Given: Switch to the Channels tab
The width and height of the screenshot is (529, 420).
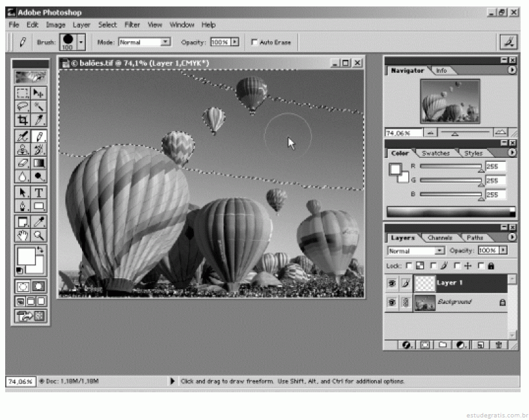Looking at the screenshot, I should (440, 237).
